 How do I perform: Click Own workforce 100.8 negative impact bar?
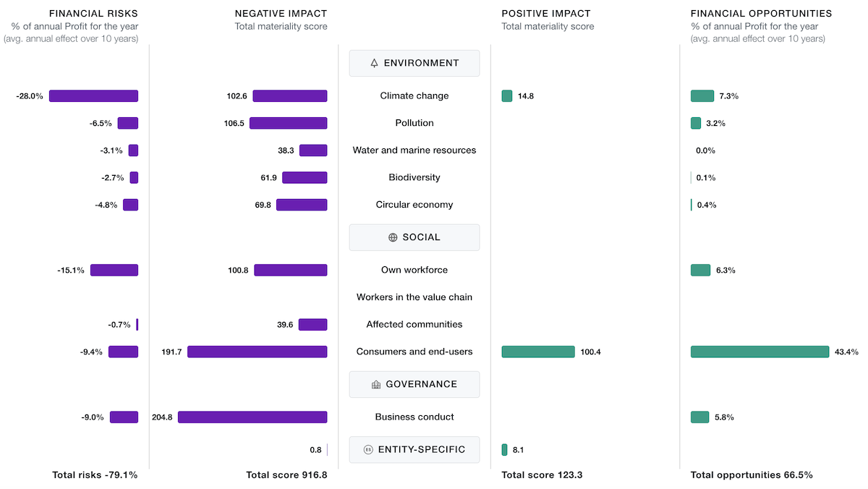pyautogui.click(x=290, y=270)
